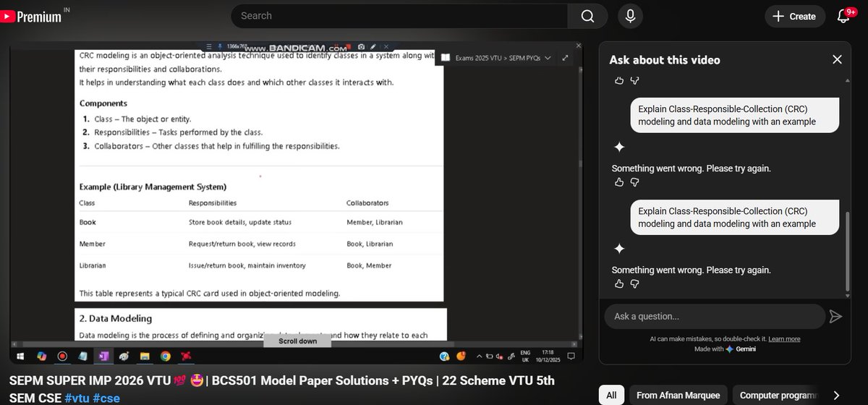Expand hidden tray icons chevron in video
Image resolution: width=868 pixels, height=405 pixels.
(x=480, y=356)
